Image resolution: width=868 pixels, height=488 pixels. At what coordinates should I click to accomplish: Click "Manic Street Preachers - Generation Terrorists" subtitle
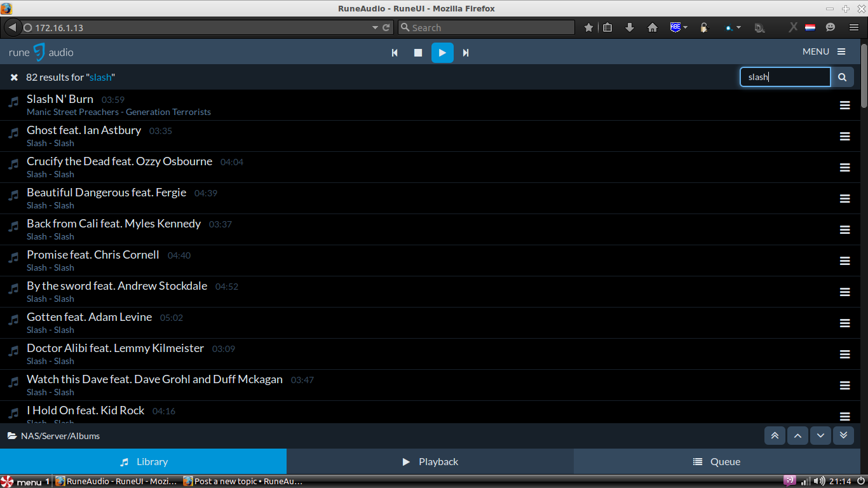point(119,112)
